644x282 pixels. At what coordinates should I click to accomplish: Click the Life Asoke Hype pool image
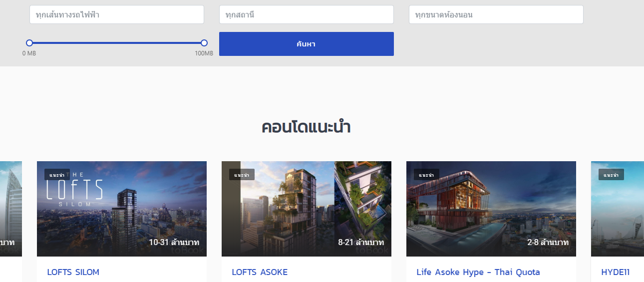point(491,209)
